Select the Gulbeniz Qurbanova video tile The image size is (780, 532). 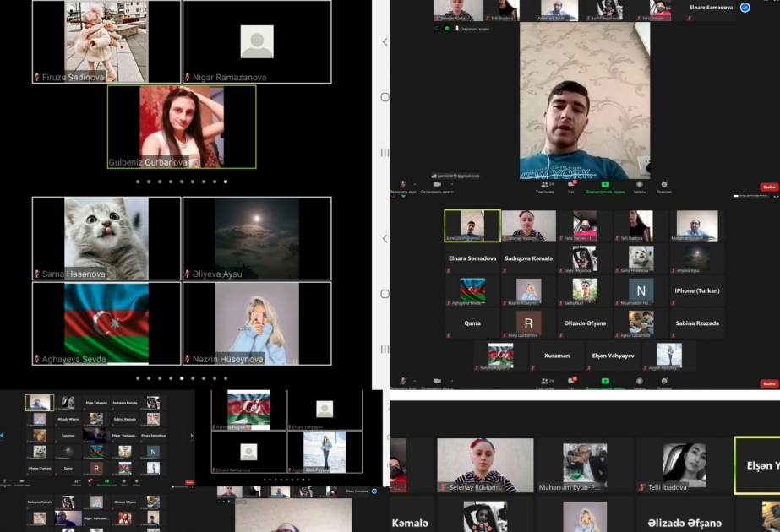182,127
